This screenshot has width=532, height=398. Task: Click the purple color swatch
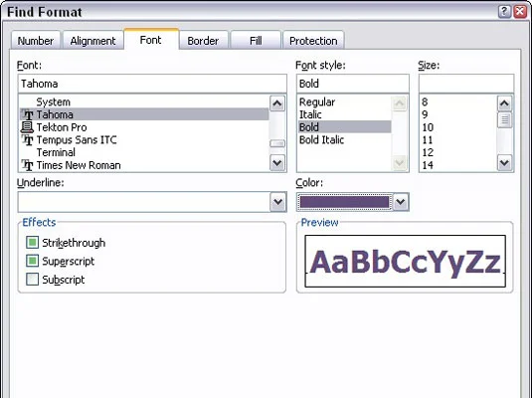(344, 202)
